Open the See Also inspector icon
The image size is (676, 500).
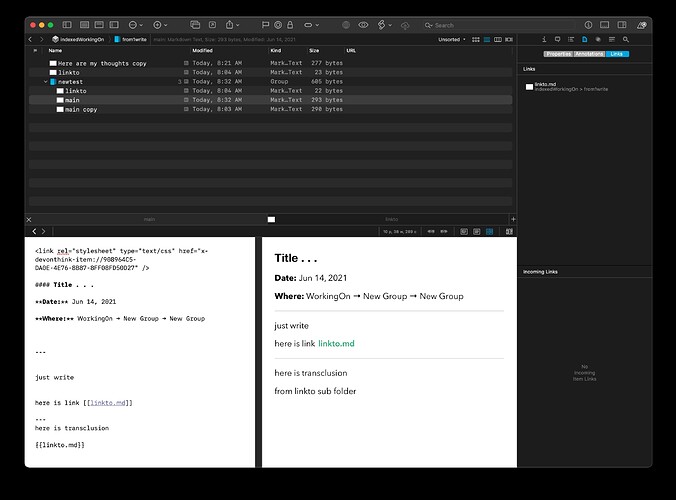(598, 39)
